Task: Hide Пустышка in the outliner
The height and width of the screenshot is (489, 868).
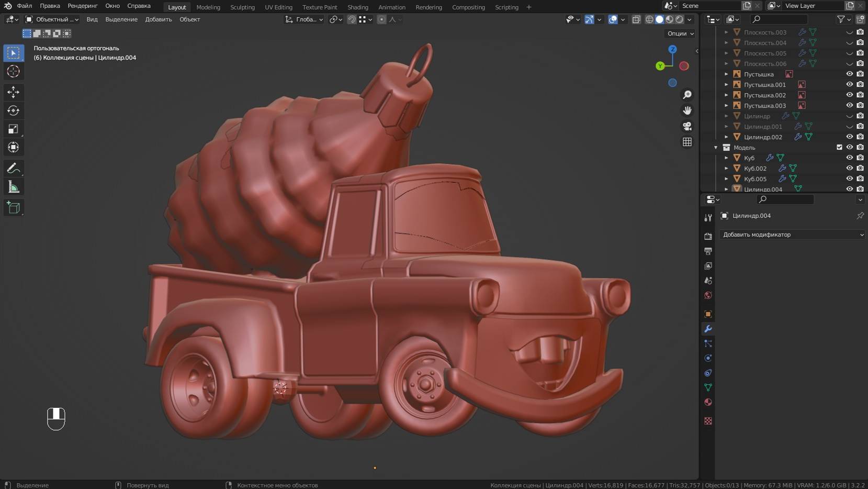Action: tap(850, 74)
